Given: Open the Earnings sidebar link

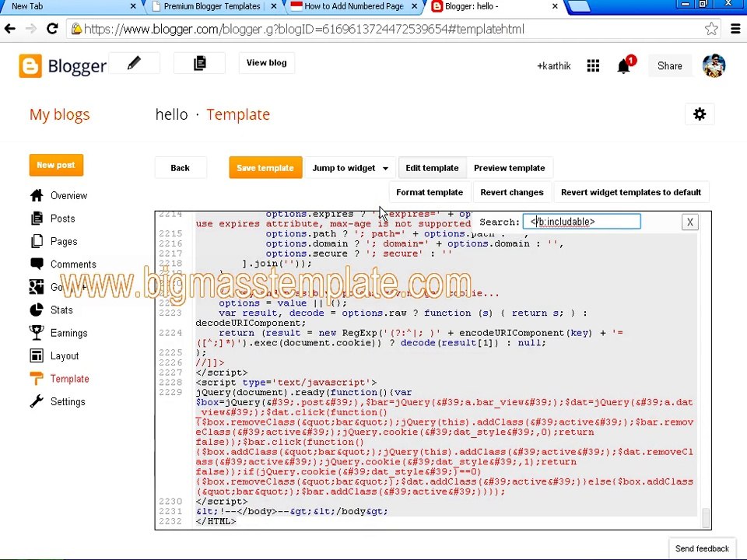Looking at the screenshot, I should [x=68, y=333].
